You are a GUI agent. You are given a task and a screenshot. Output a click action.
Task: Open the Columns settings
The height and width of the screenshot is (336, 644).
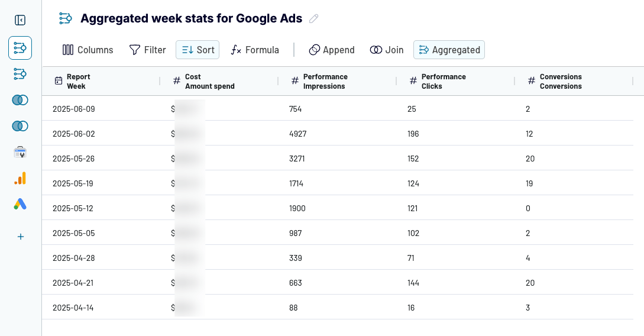[x=88, y=50]
